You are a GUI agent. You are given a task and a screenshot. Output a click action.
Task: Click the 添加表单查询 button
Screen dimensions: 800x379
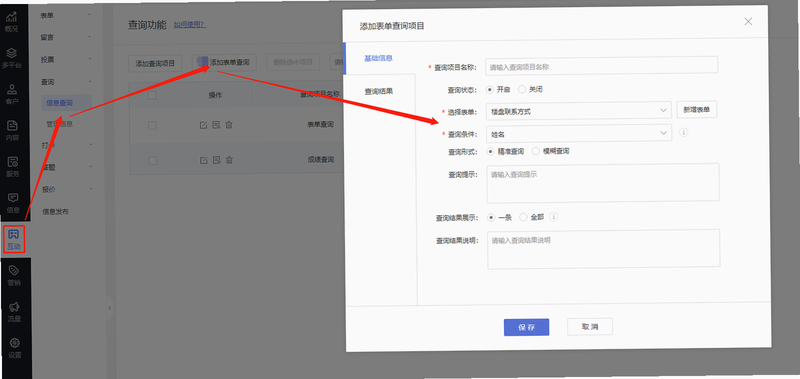point(224,62)
